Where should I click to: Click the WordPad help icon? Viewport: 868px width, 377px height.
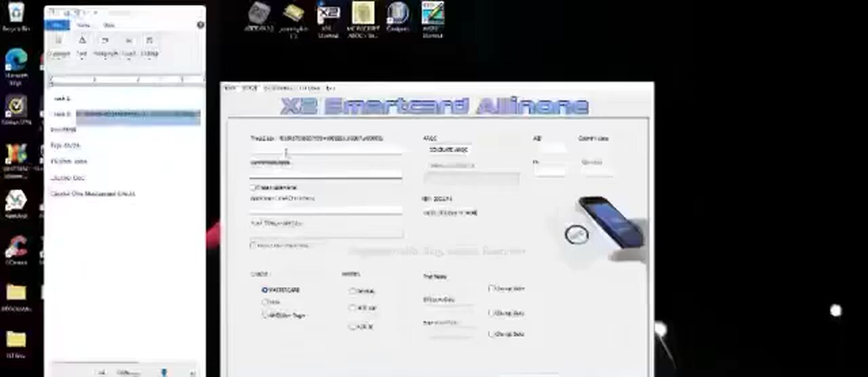pos(201,25)
